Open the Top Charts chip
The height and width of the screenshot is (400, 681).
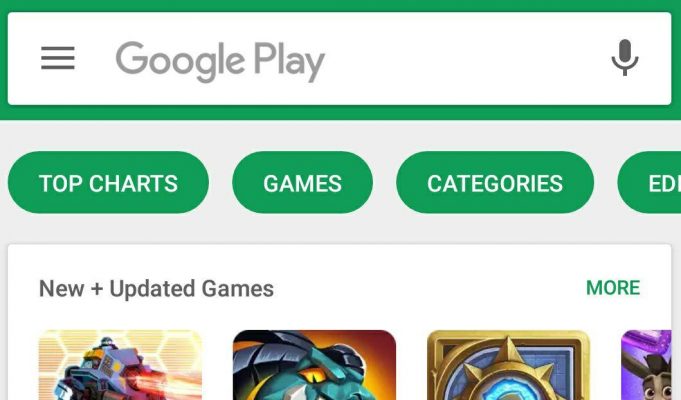[x=108, y=182]
